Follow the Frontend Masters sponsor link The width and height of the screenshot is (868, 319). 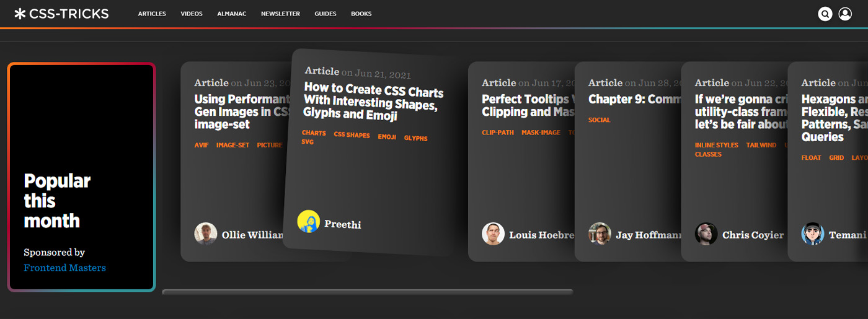64,268
